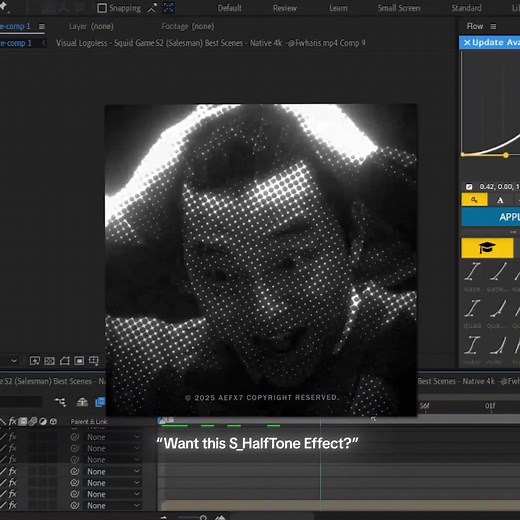Screen dimensions: 520x520
Task: Click the fx column header icon
Action: coord(12,422)
